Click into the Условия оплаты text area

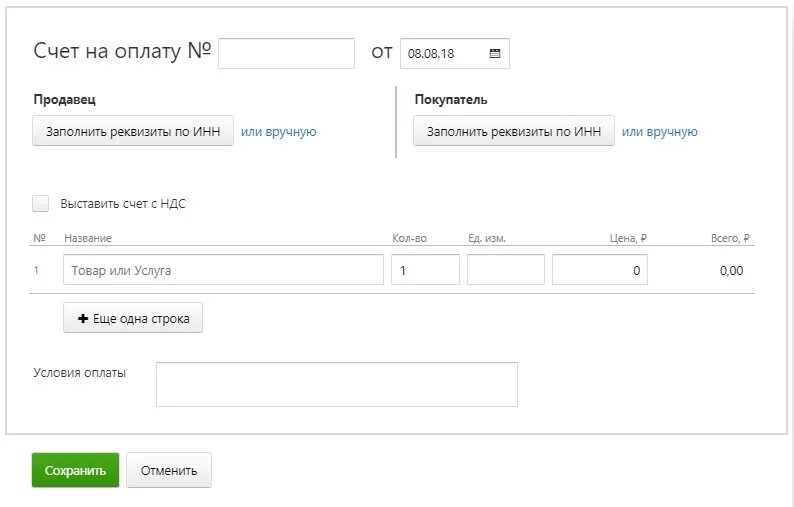[336, 384]
